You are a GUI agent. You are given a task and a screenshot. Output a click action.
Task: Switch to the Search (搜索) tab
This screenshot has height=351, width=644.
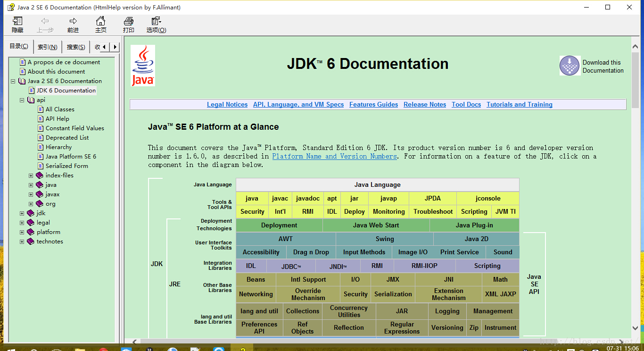click(x=76, y=47)
